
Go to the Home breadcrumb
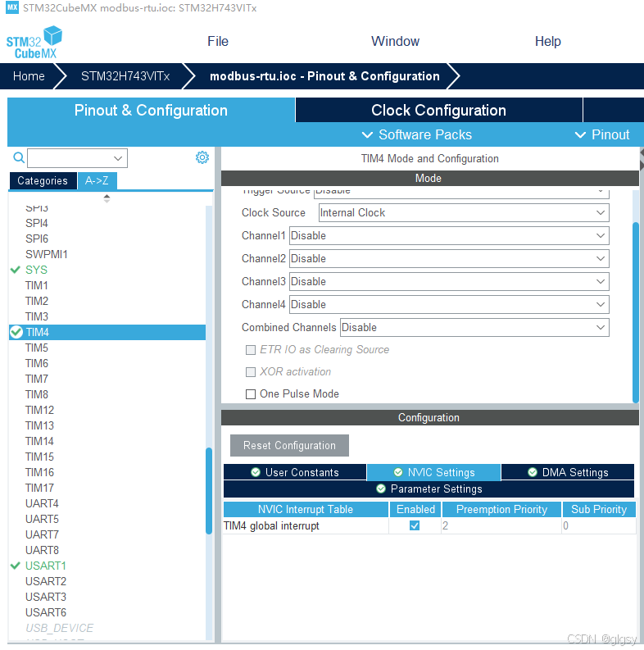(29, 76)
